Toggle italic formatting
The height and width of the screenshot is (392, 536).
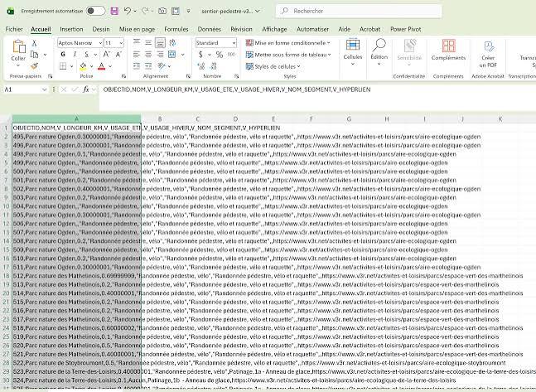tap(75, 54)
